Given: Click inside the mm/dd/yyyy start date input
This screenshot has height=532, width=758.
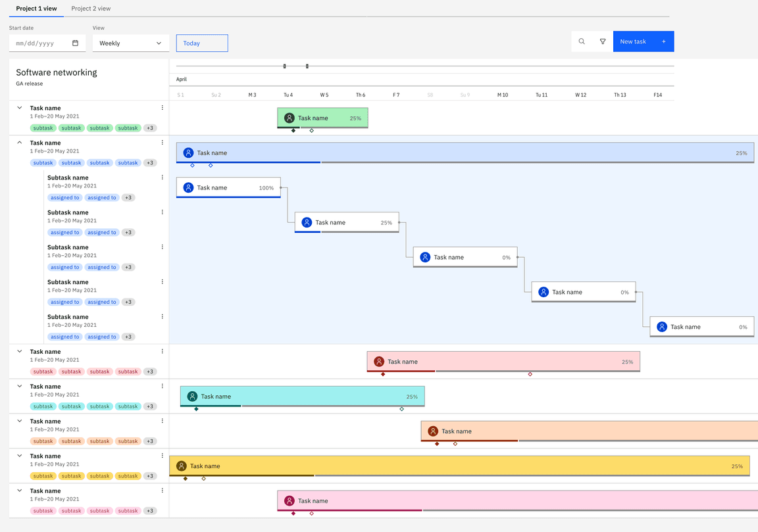Looking at the screenshot, I should (39, 41).
